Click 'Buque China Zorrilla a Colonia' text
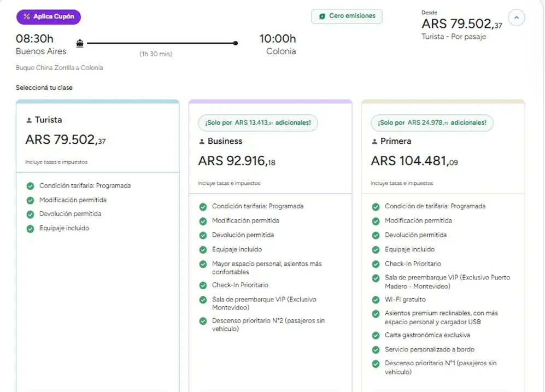 (x=60, y=68)
